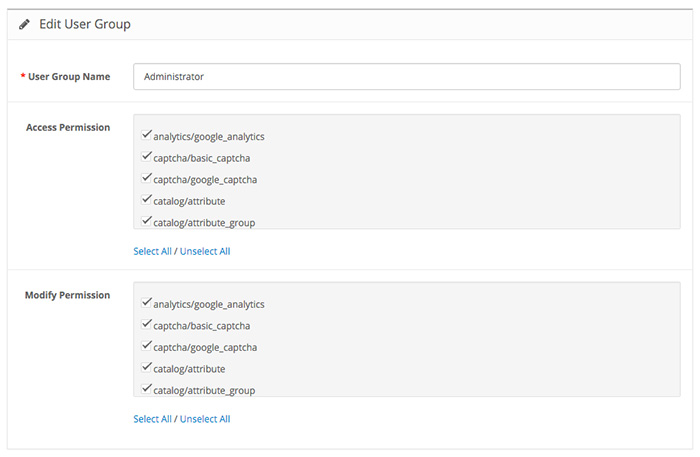Unselect All modify permissions link
This screenshot has height=457, width=700.
(205, 419)
